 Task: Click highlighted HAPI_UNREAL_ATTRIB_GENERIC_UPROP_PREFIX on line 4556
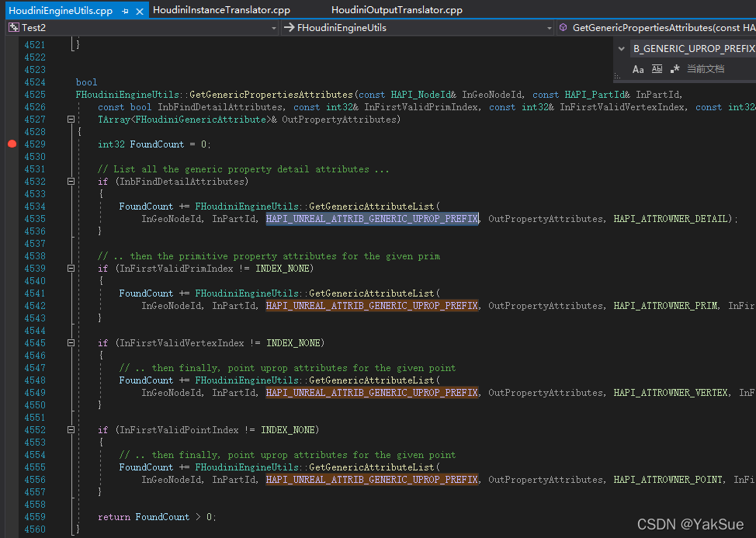[372, 480]
